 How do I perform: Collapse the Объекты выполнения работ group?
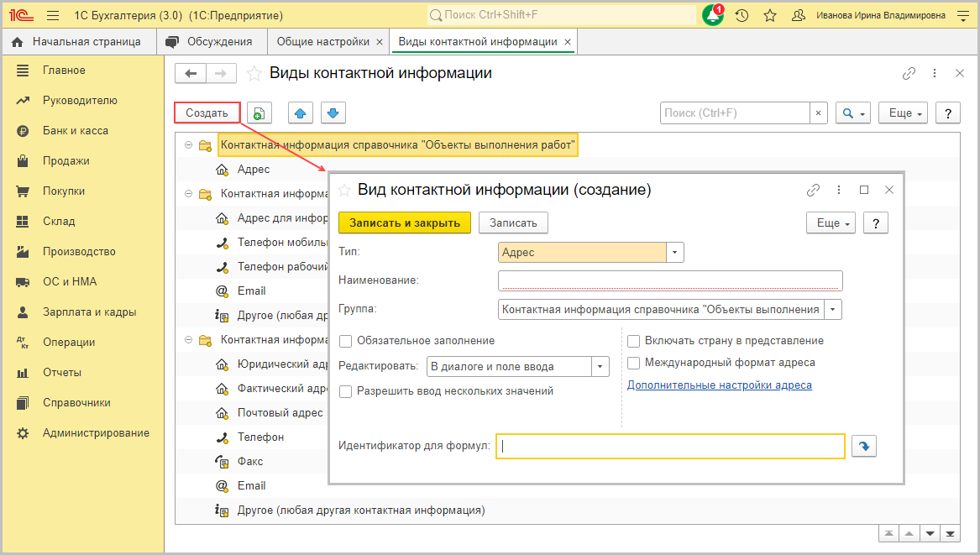click(188, 145)
